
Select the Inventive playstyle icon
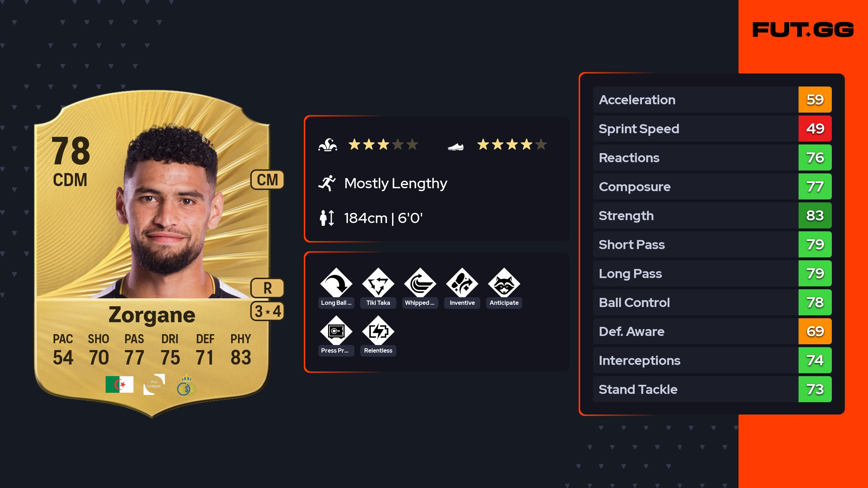tap(462, 283)
